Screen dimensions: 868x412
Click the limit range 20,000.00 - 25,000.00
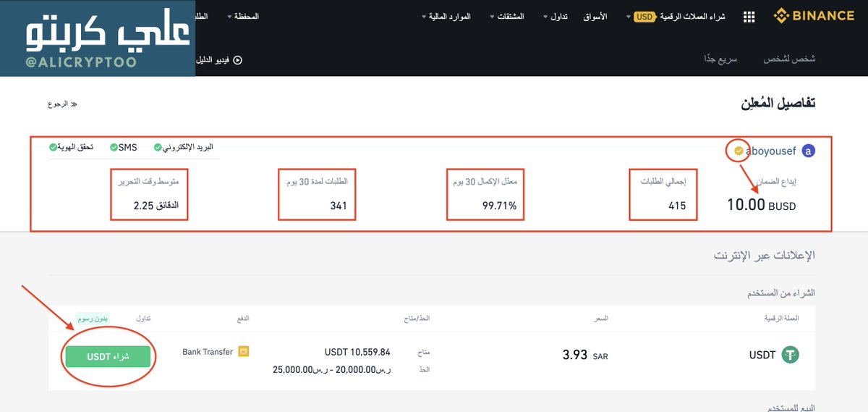(332, 369)
